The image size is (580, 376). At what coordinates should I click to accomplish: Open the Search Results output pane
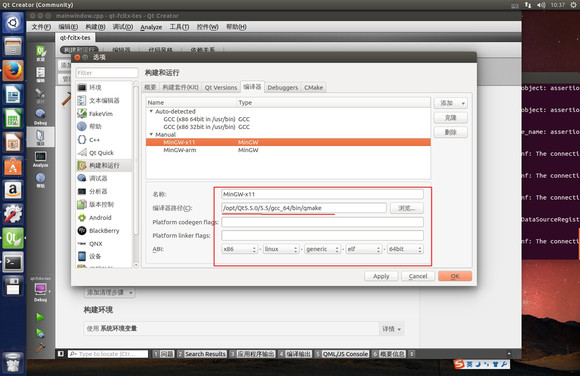[x=202, y=354]
